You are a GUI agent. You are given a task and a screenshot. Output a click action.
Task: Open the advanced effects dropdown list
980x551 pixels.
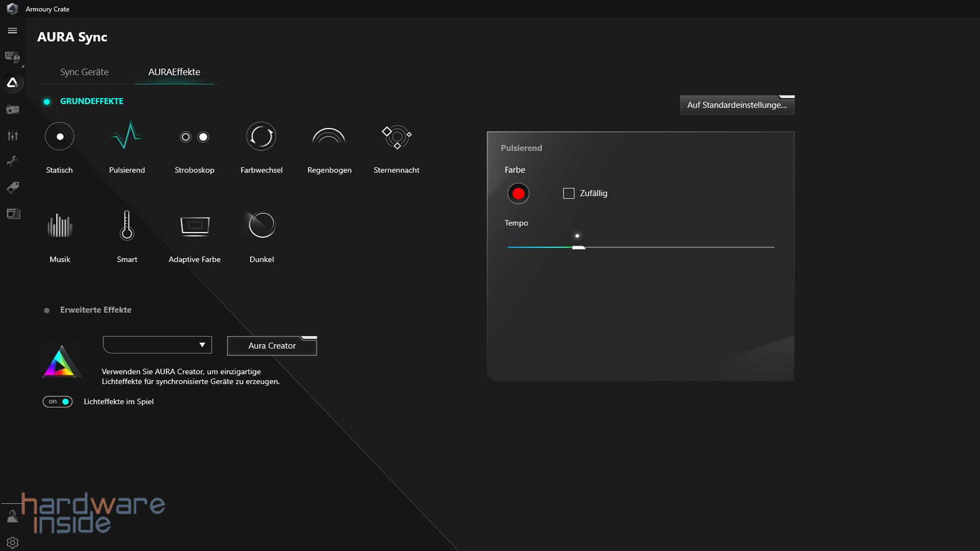157,345
